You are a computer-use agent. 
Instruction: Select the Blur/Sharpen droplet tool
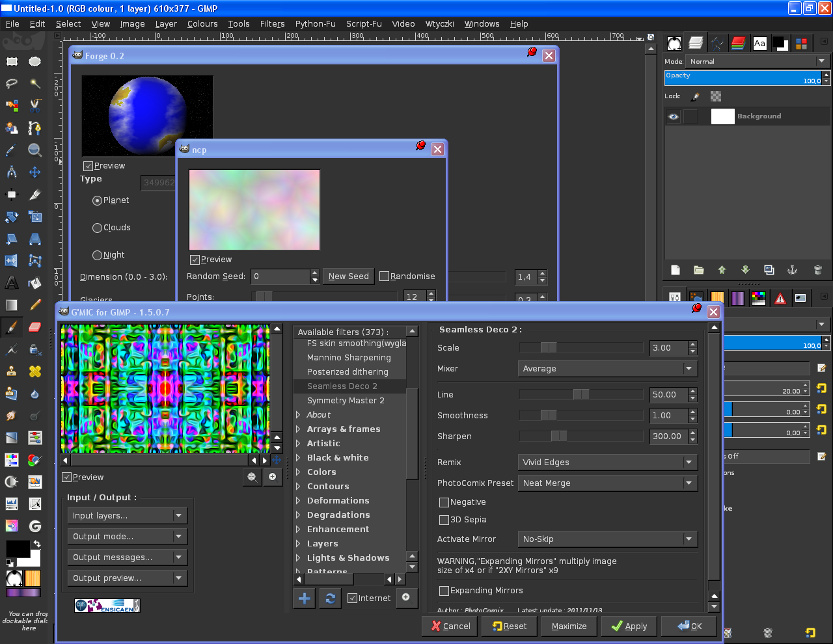[x=35, y=394]
